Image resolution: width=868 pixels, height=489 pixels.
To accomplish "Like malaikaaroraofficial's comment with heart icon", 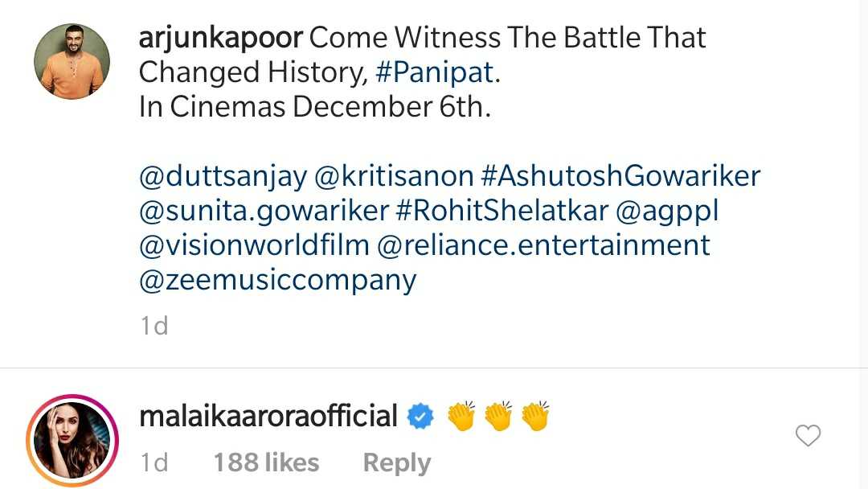I will tap(808, 435).
